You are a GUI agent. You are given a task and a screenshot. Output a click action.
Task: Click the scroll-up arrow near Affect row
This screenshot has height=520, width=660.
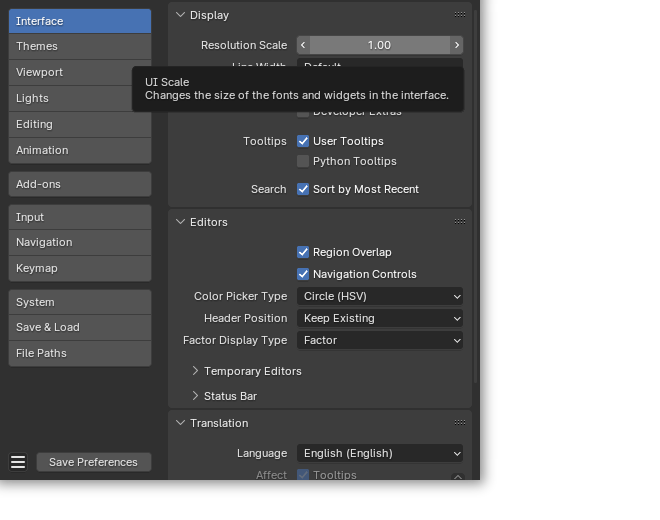tap(458, 477)
